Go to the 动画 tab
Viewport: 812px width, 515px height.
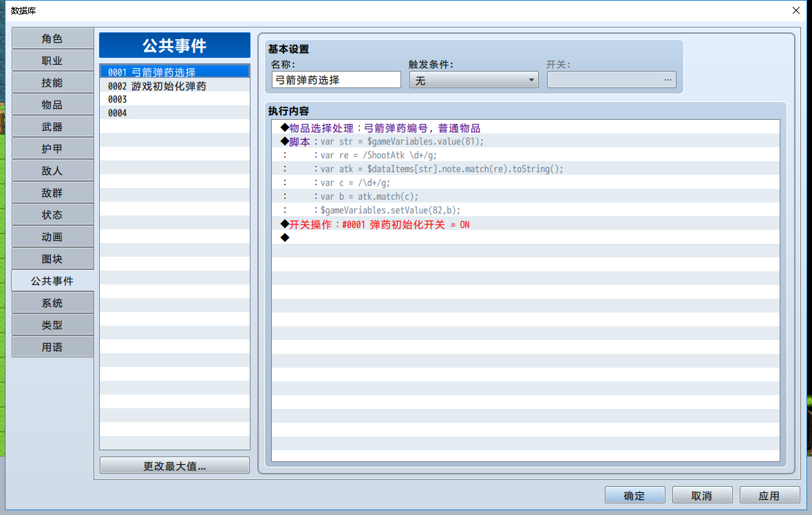coord(52,237)
